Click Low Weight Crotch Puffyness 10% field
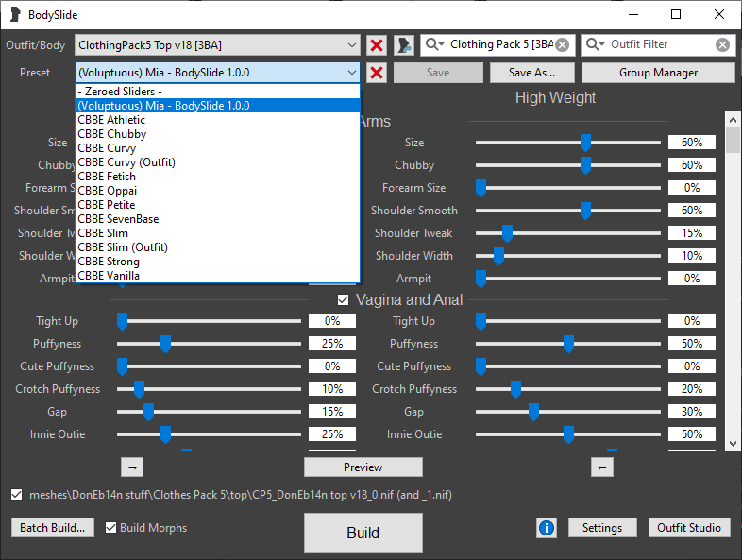 [332, 389]
